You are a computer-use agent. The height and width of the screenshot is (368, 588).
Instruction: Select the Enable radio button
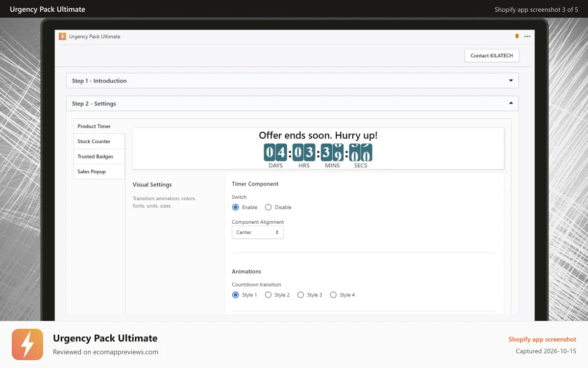pos(235,207)
